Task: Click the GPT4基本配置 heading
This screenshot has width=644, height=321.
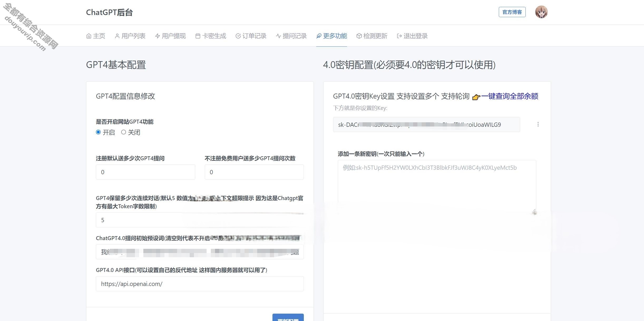Action: [x=116, y=65]
